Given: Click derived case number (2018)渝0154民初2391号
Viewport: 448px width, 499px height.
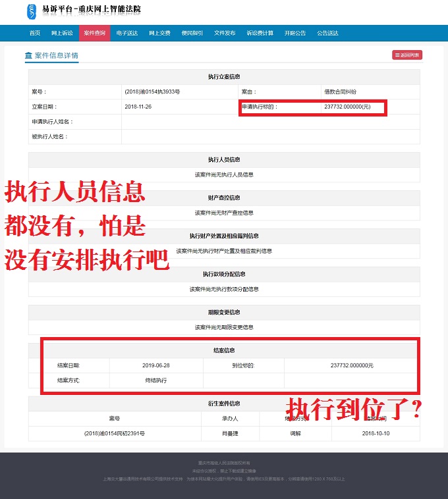Looking at the screenshot, I should click(115, 434).
